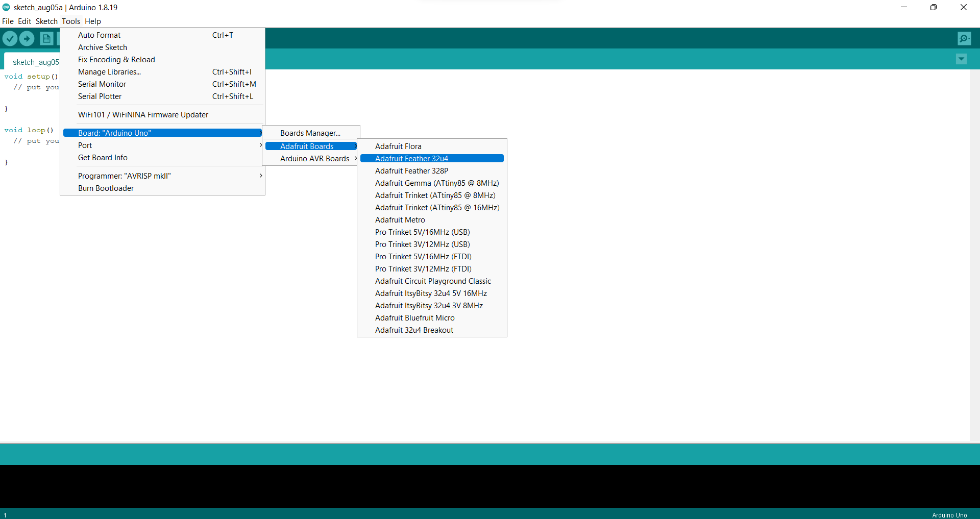
Task: Select Adafruit Feather 32u4 board
Action: coord(411,158)
